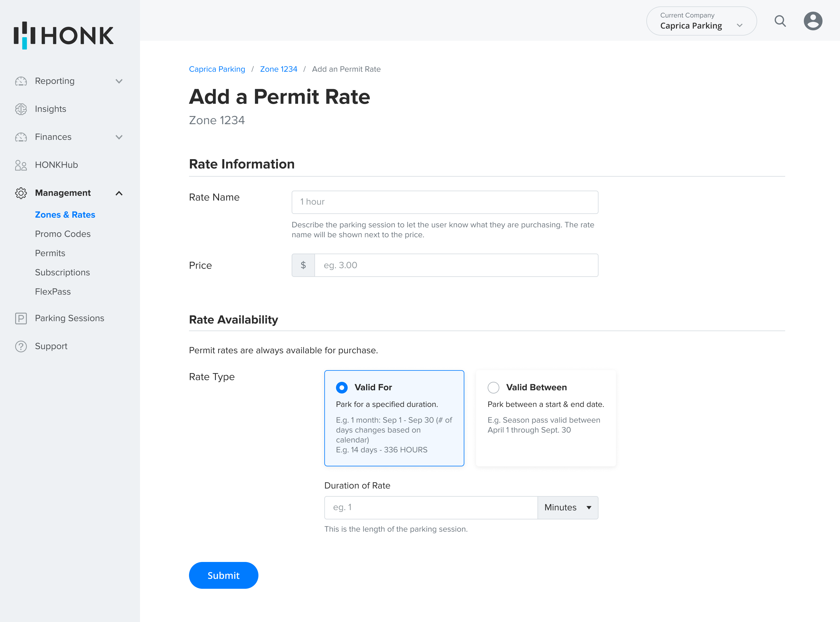The width and height of the screenshot is (840, 622).
Task: Select the Valid For radio button
Action: pyautogui.click(x=342, y=387)
